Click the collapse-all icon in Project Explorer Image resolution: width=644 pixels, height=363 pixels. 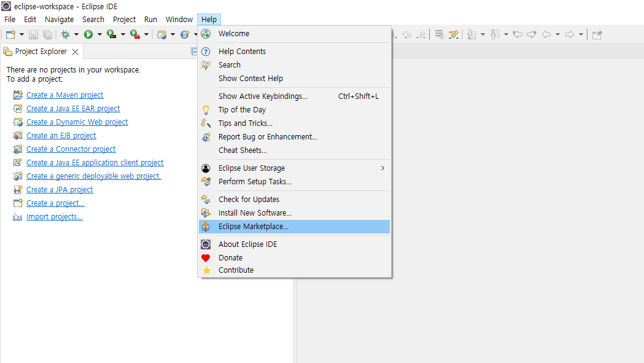(x=194, y=52)
